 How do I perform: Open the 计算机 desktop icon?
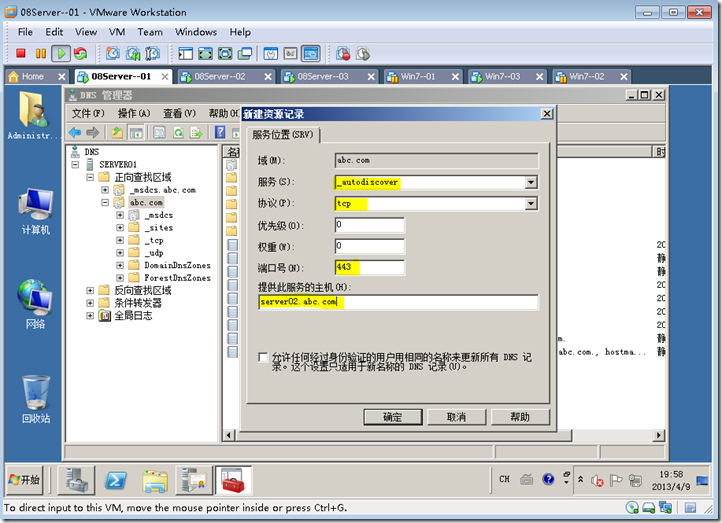pyautogui.click(x=35, y=211)
